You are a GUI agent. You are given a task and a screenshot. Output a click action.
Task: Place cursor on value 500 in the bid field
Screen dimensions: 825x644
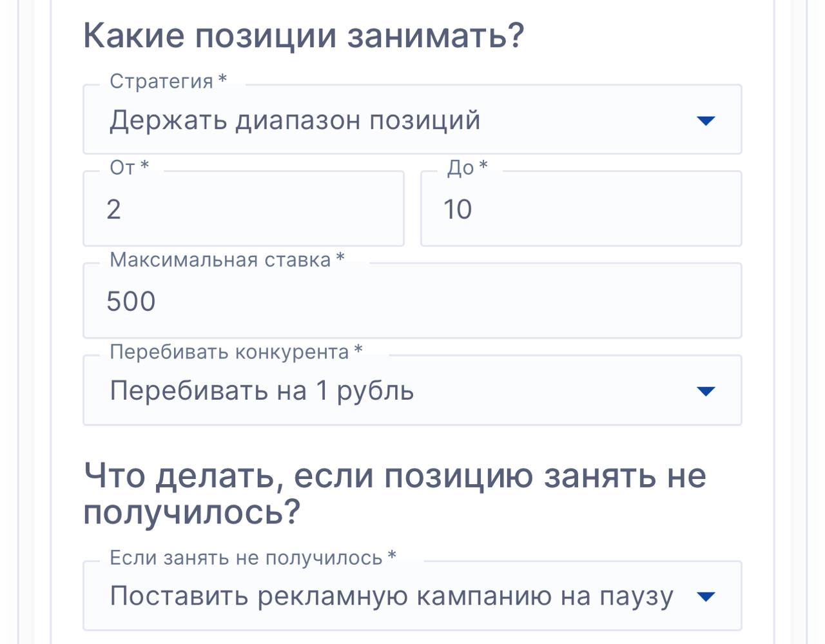pyautogui.click(x=131, y=302)
